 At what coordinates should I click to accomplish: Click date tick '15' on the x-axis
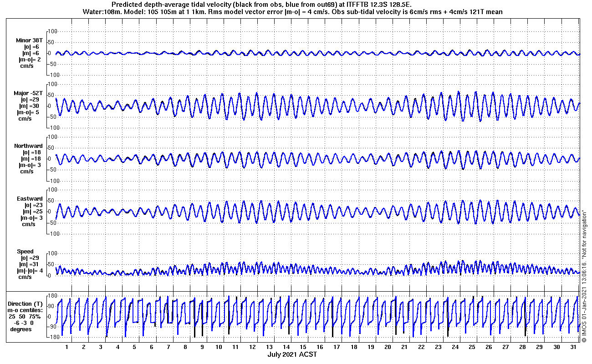point(303,347)
